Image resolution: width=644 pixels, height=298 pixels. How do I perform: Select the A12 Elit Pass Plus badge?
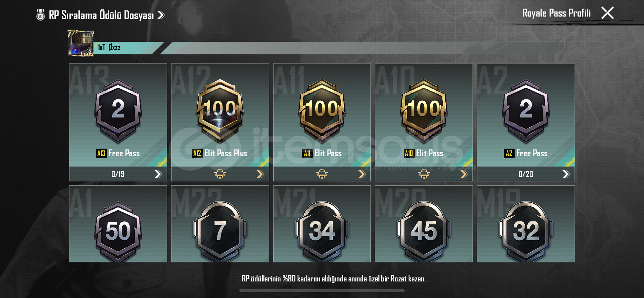pyautogui.click(x=220, y=112)
